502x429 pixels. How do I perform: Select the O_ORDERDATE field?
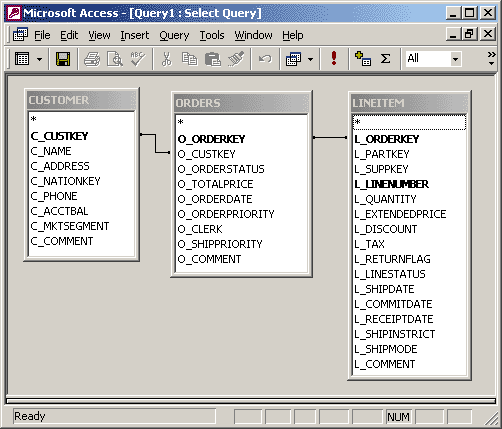[x=241, y=199]
